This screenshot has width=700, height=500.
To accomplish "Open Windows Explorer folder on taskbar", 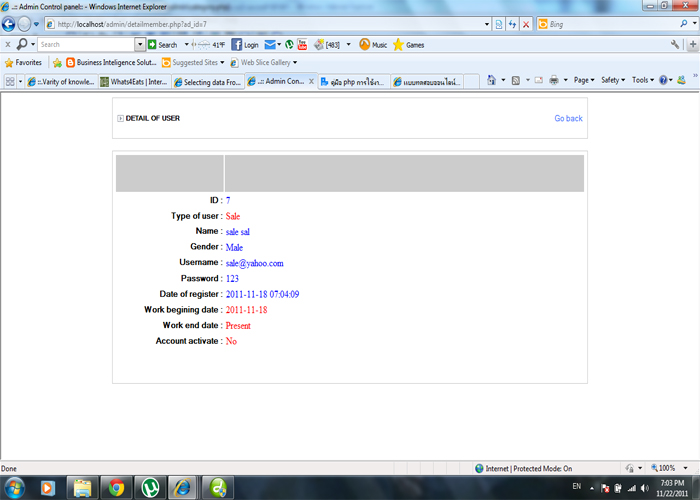I will (82, 488).
